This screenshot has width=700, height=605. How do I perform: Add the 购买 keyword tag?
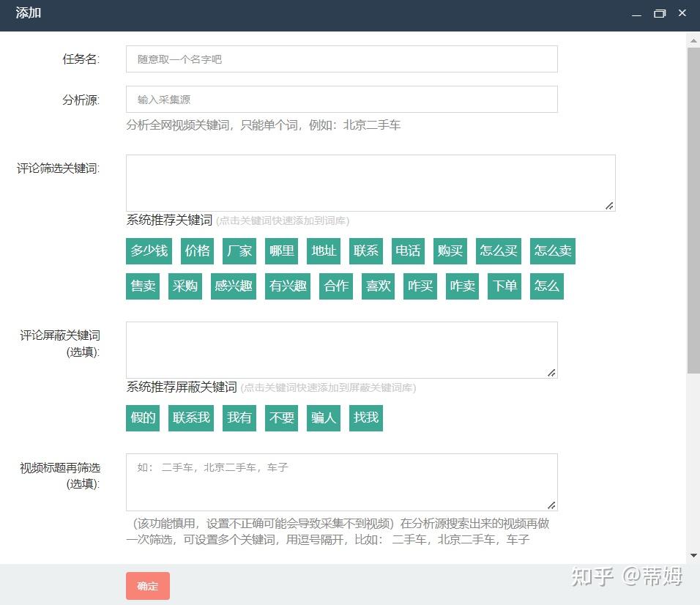pyautogui.click(x=450, y=251)
